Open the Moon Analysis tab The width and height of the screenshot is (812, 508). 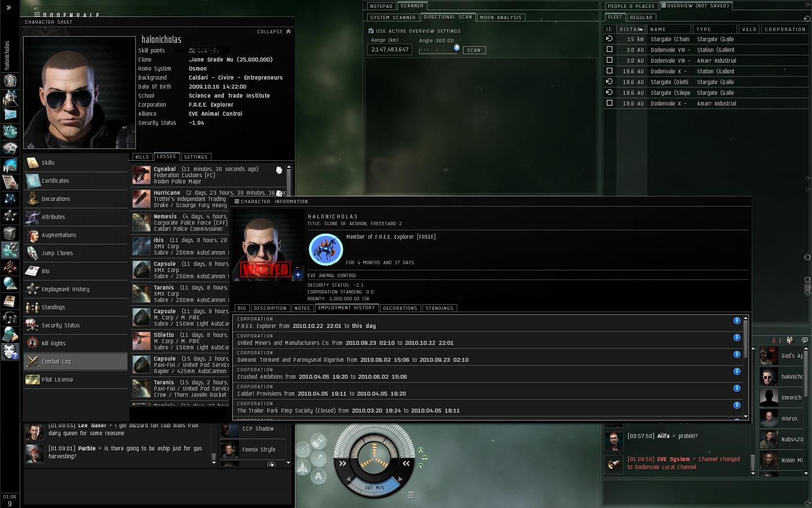[501, 17]
